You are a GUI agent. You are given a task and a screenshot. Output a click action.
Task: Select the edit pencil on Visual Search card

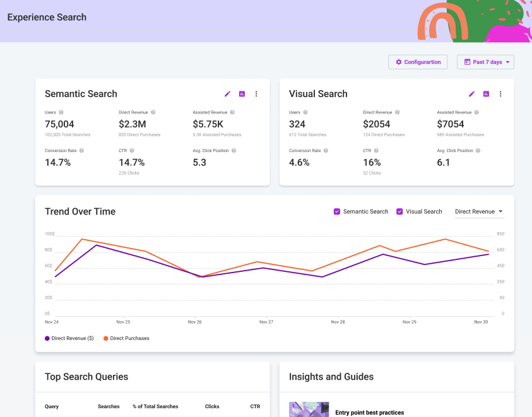click(x=471, y=93)
